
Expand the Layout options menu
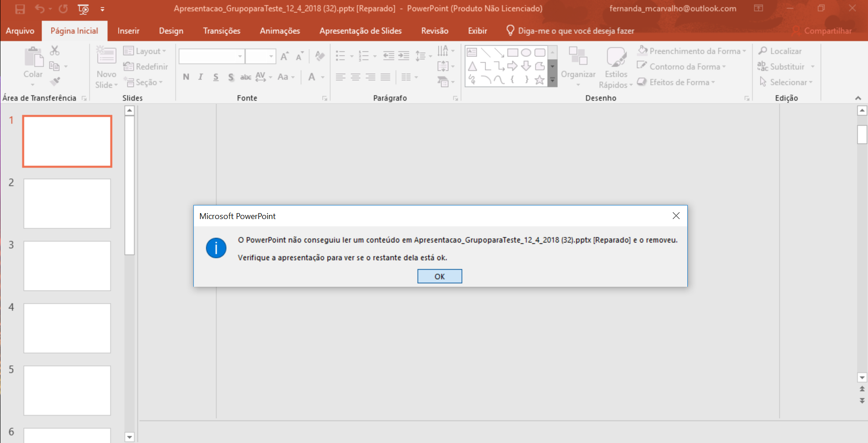[145, 51]
